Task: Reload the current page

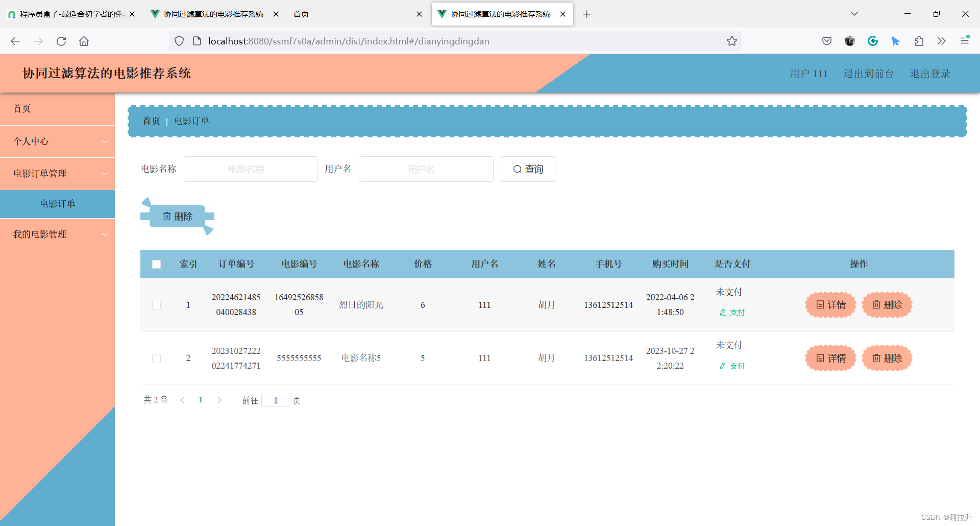Action: tap(61, 41)
